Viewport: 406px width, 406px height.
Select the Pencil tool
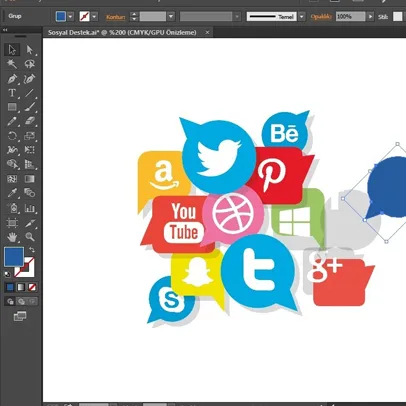tap(12, 121)
